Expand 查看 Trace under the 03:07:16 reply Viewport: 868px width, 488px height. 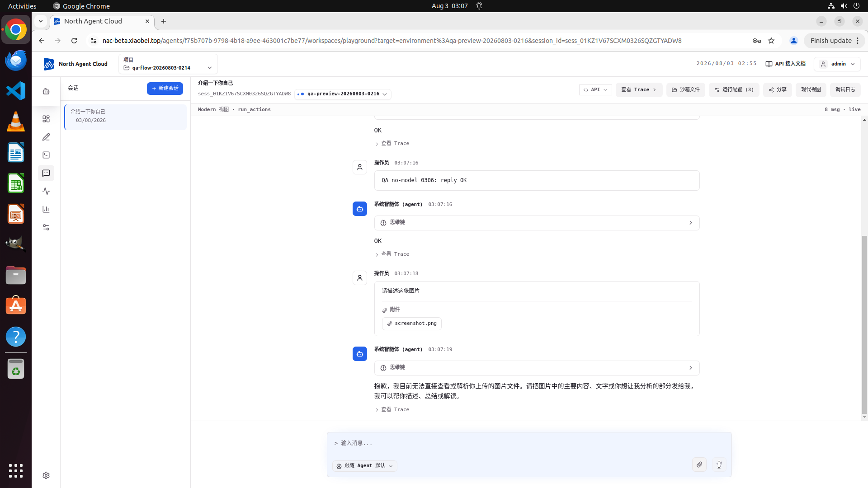pos(392,254)
